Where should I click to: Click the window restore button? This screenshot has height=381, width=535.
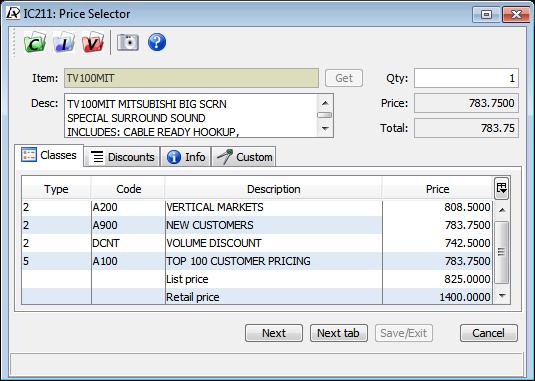486,14
